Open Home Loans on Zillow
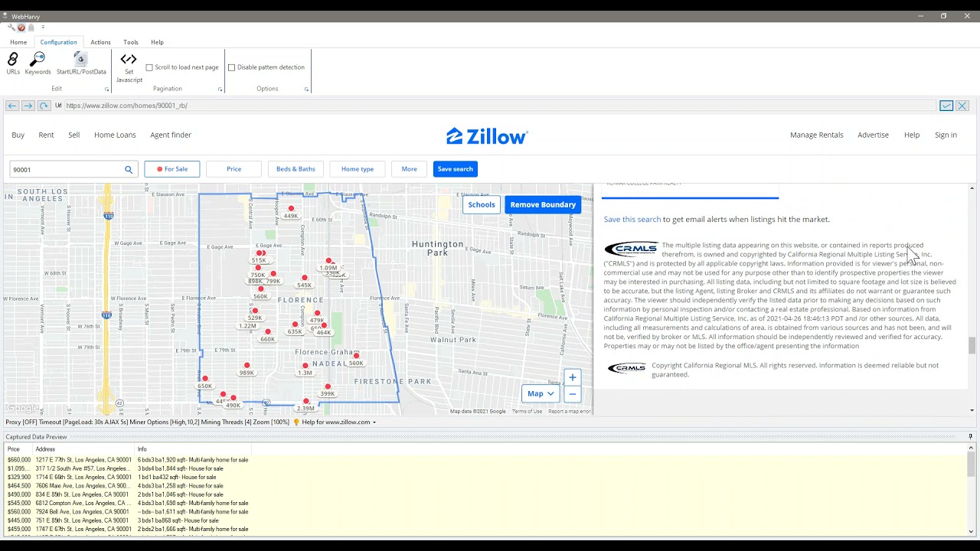This screenshot has width=980, height=551. pyautogui.click(x=115, y=135)
